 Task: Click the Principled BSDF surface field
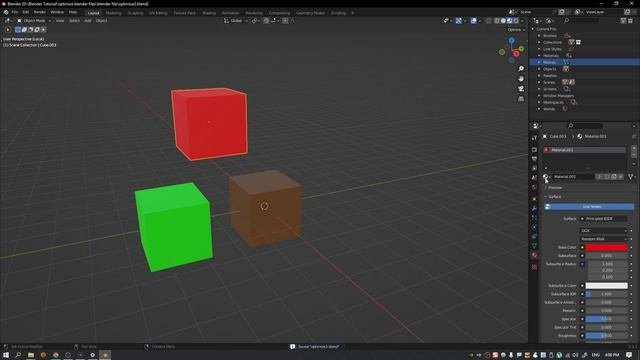(603, 219)
